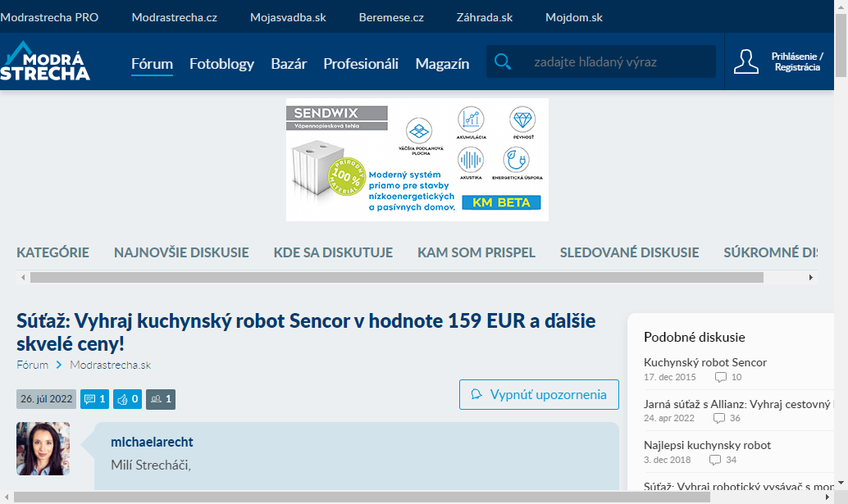Visit Modrastrecha.cz link
Image resolution: width=848 pixels, height=504 pixels.
point(174,17)
